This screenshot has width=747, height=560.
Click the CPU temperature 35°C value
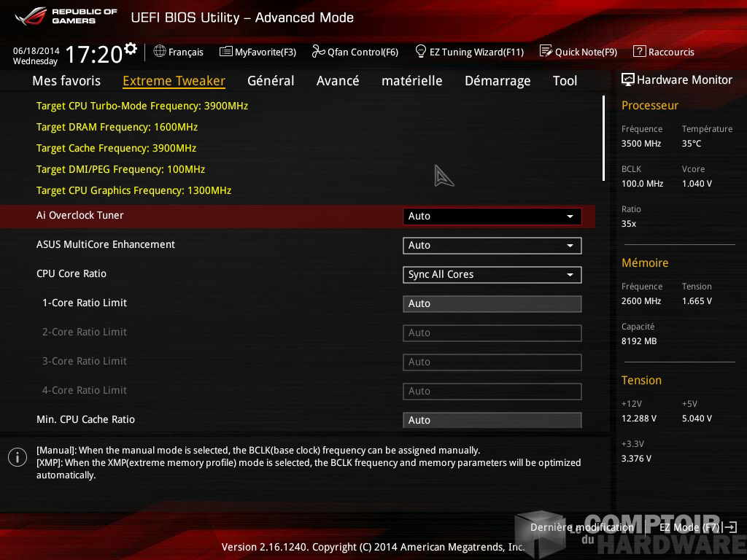point(692,144)
